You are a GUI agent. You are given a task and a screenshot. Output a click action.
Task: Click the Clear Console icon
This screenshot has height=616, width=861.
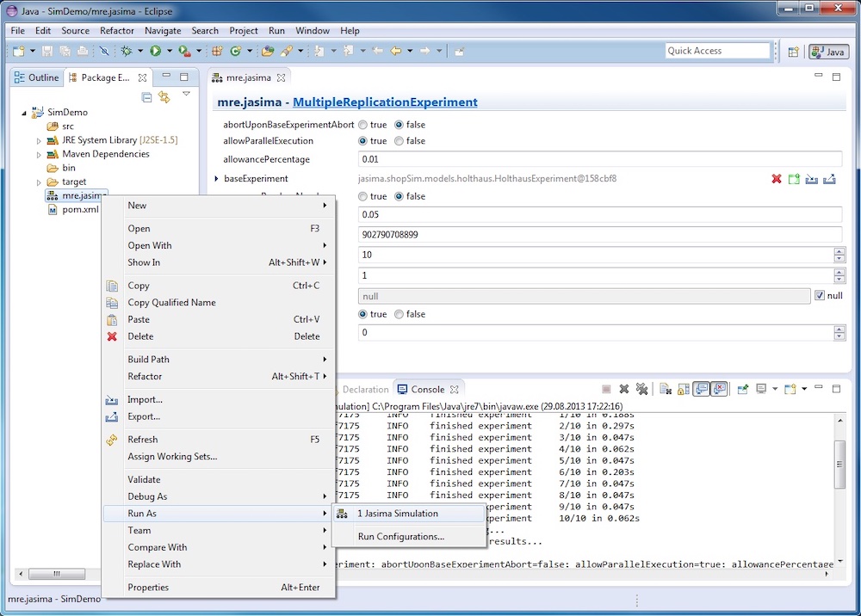(666, 389)
